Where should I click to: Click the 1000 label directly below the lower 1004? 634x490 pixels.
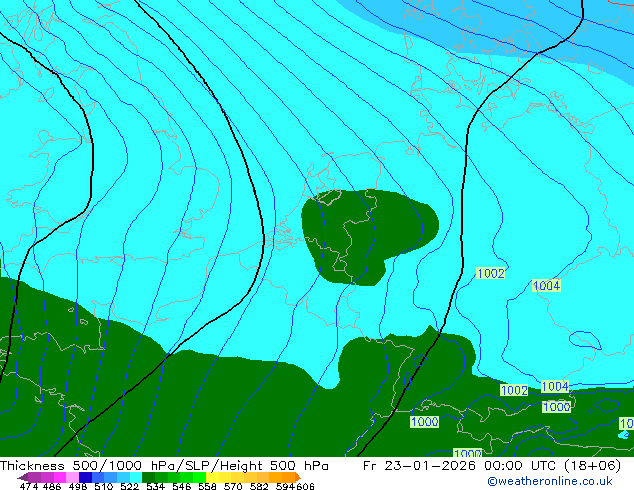556,407
